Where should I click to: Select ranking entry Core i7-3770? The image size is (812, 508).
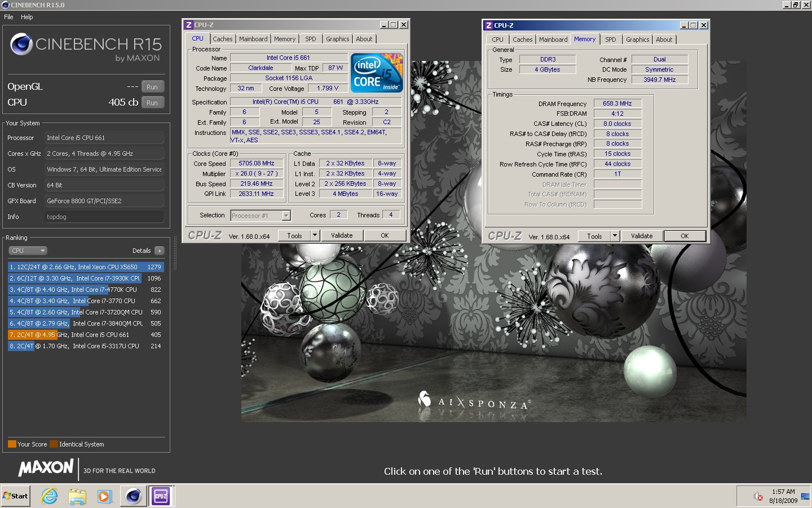coord(86,301)
